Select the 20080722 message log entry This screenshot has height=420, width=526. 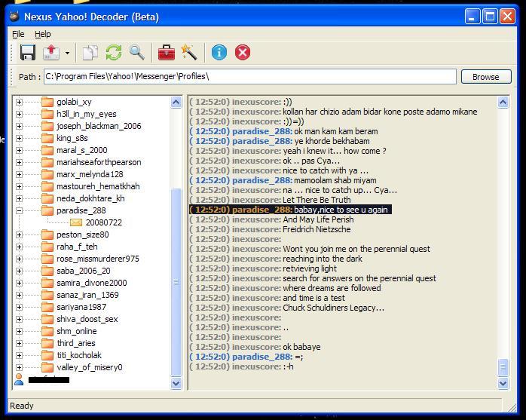103,222
